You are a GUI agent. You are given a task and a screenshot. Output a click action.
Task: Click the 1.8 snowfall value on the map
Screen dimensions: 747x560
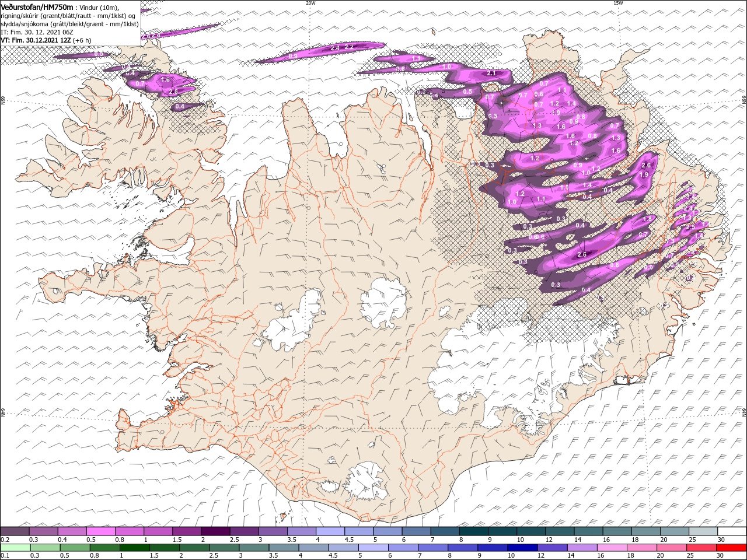pos(647,219)
